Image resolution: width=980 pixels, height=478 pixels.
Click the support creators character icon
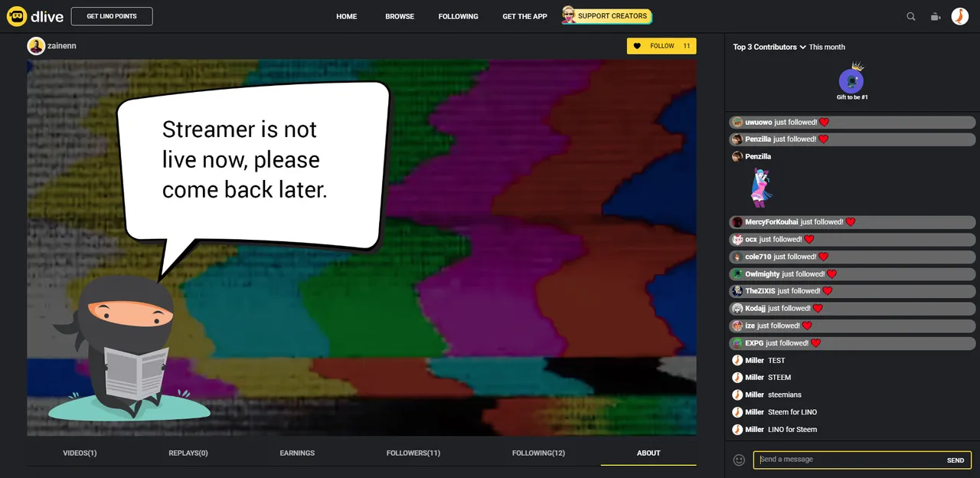569,15
